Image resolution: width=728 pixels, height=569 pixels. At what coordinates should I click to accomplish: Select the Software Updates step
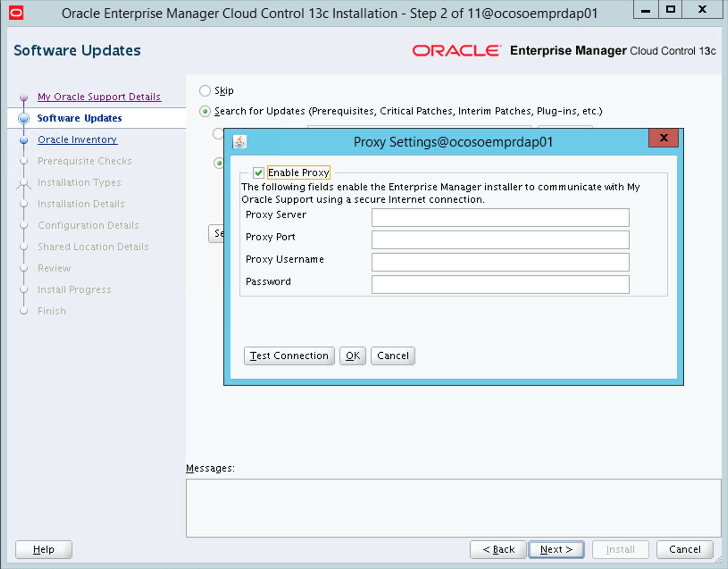[x=79, y=118]
